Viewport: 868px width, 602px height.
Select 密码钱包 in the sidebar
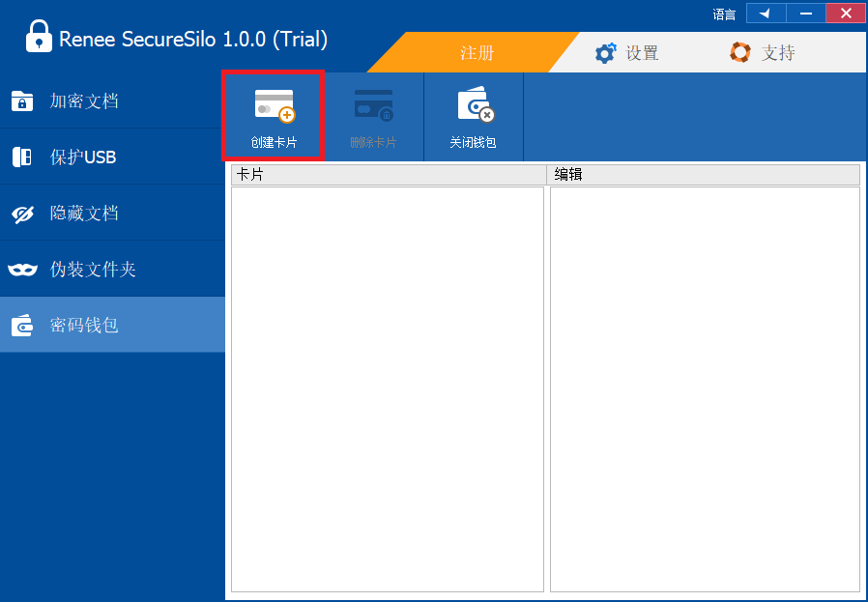click(x=112, y=325)
